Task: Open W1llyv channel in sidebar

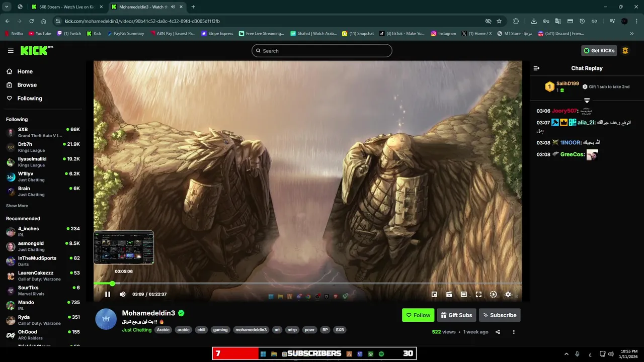Action: click(42, 176)
